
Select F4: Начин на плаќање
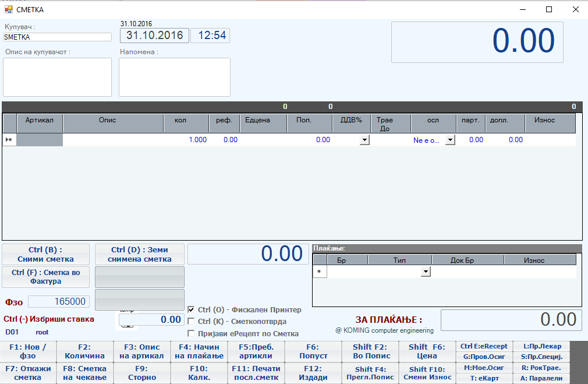click(x=199, y=351)
